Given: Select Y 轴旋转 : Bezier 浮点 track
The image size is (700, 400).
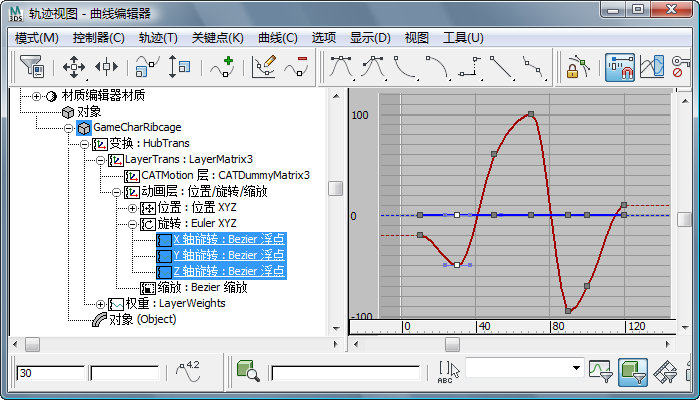Looking at the screenshot, I should pos(221,255).
